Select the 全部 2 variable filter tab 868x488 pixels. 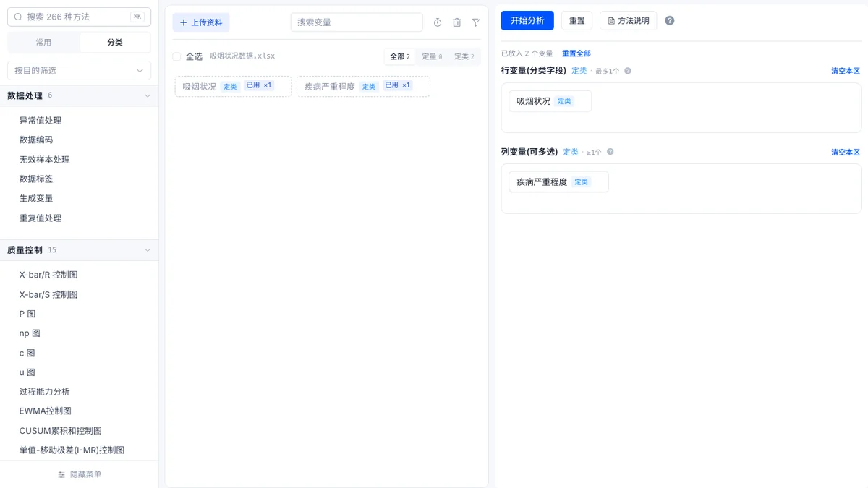(400, 56)
